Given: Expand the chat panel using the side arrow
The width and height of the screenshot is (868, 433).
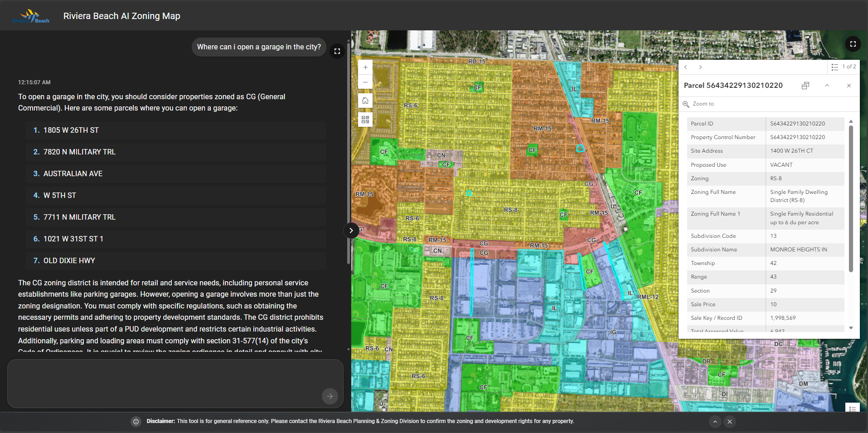Looking at the screenshot, I should coord(350,231).
